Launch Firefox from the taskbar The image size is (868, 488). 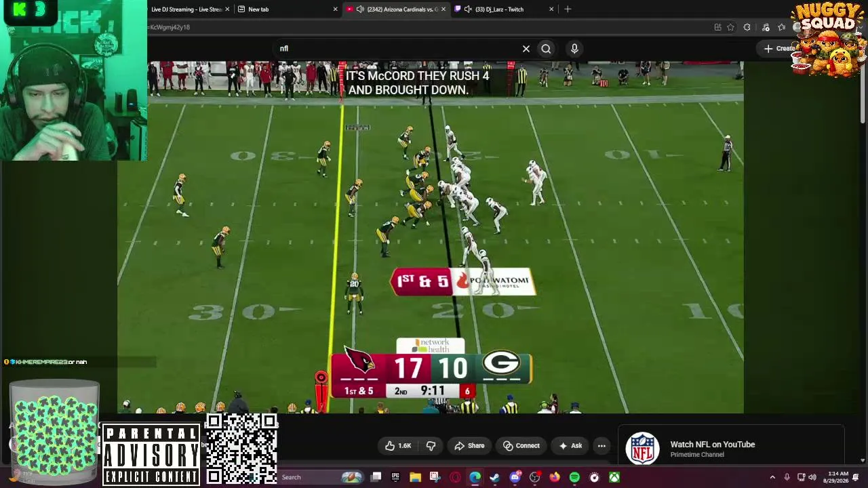(x=554, y=477)
